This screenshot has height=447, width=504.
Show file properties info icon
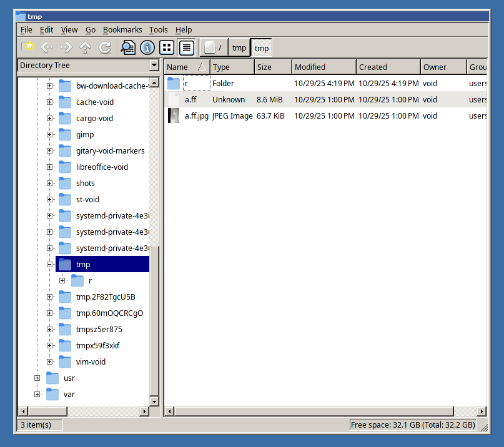click(147, 47)
